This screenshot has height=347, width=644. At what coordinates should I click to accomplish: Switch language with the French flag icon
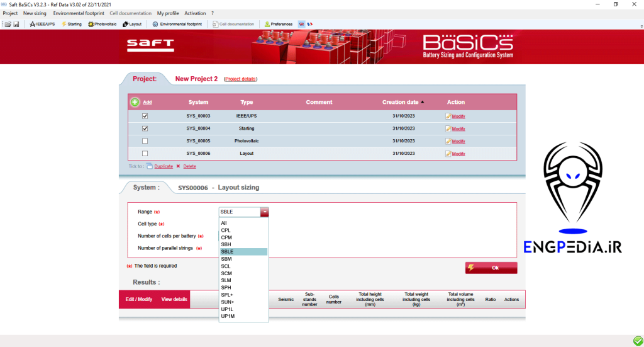(309, 24)
